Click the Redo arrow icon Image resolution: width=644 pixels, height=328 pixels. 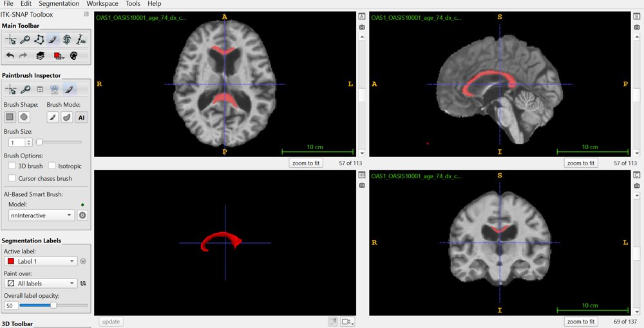click(23, 55)
